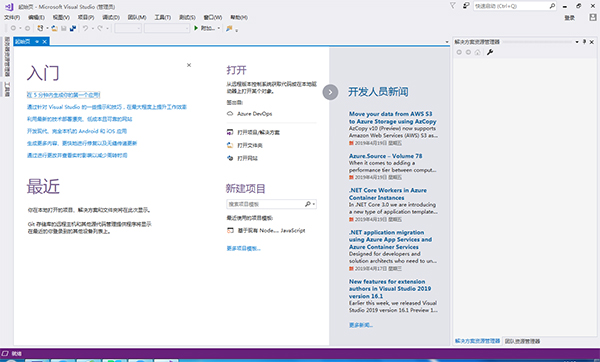Click the more news link
This screenshot has width=600, height=362.
click(360, 325)
